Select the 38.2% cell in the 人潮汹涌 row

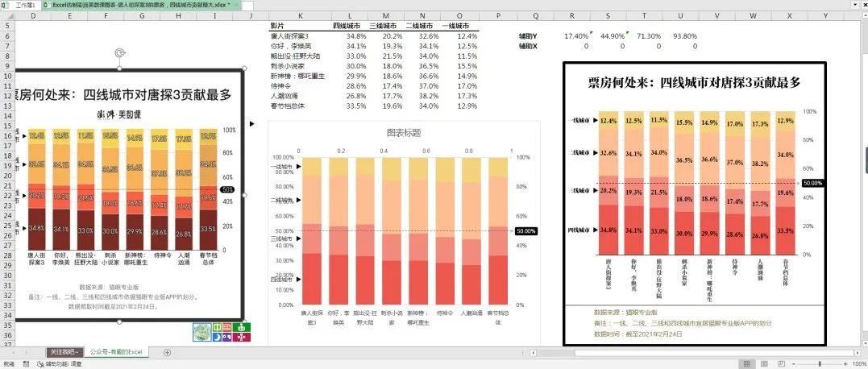pyautogui.click(x=423, y=96)
